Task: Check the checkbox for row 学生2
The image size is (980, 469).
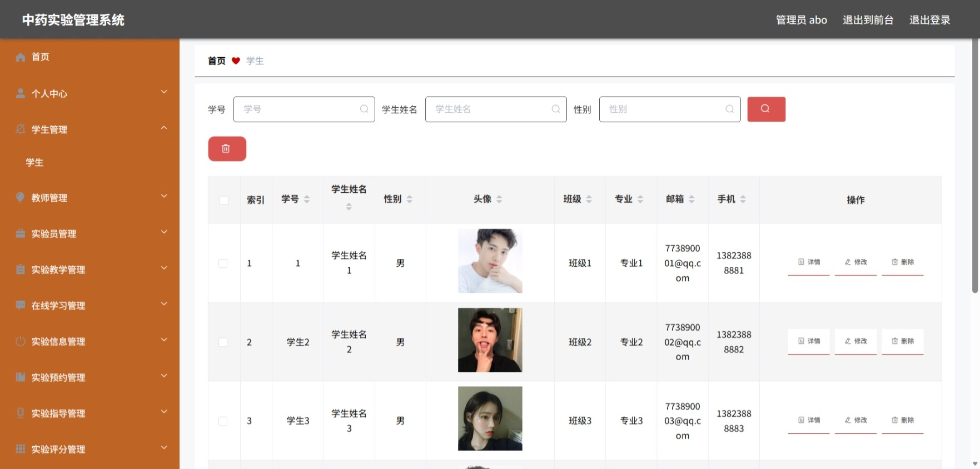Action: [x=223, y=342]
